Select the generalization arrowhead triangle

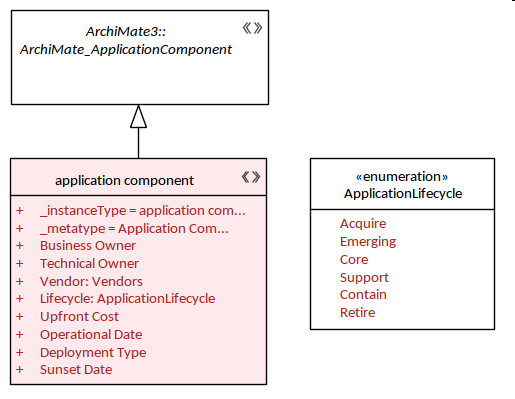pos(138,116)
